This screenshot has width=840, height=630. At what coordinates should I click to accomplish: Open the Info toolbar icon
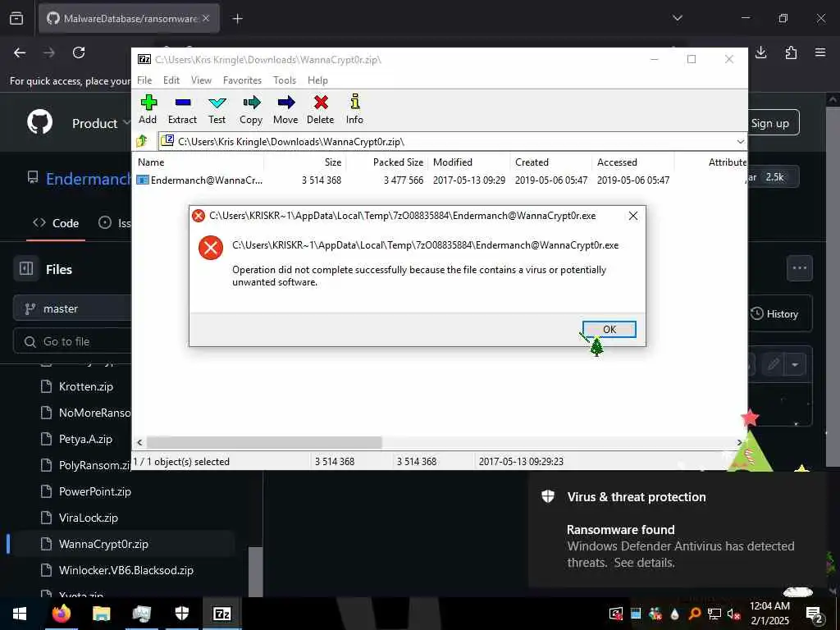354,109
